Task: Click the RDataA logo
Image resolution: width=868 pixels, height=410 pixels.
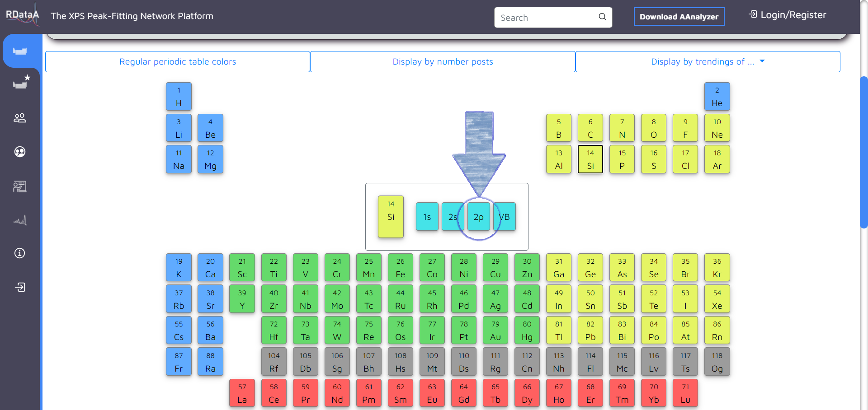Action: coord(22,15)
